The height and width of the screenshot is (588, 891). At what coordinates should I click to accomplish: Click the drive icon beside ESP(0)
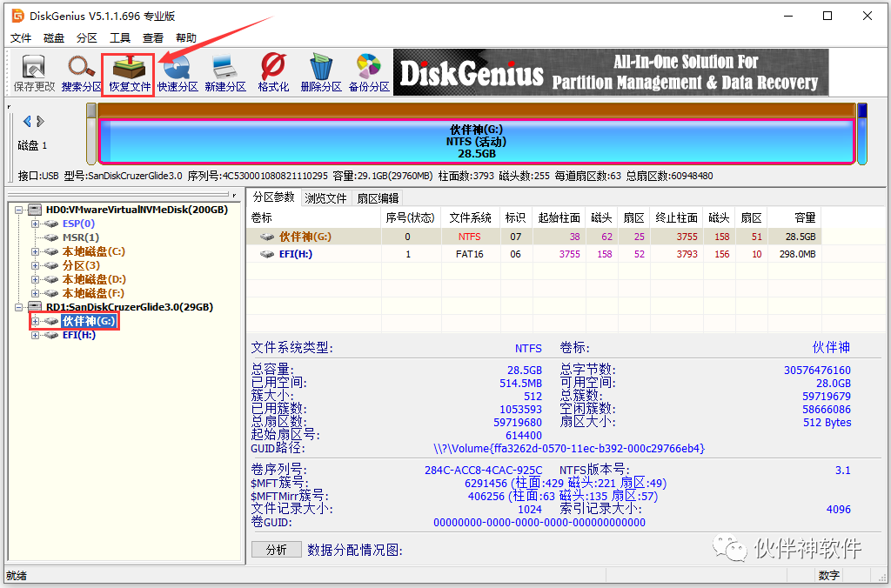click(x=51, y=224)
